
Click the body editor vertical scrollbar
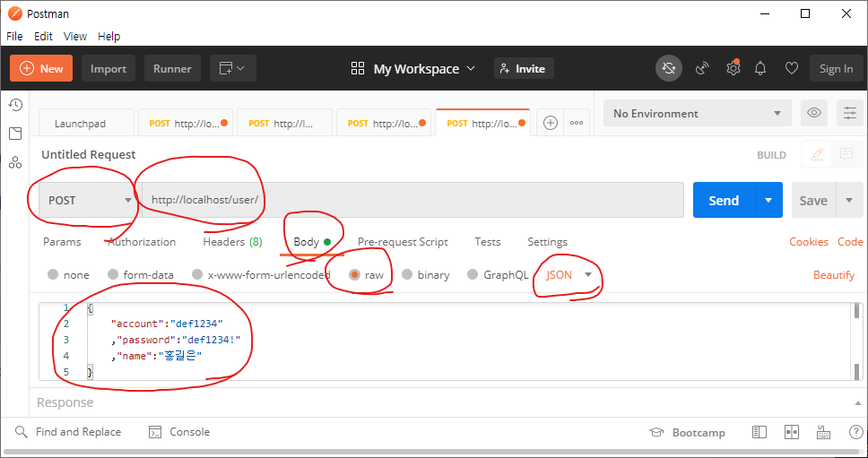tap(857, 341)
